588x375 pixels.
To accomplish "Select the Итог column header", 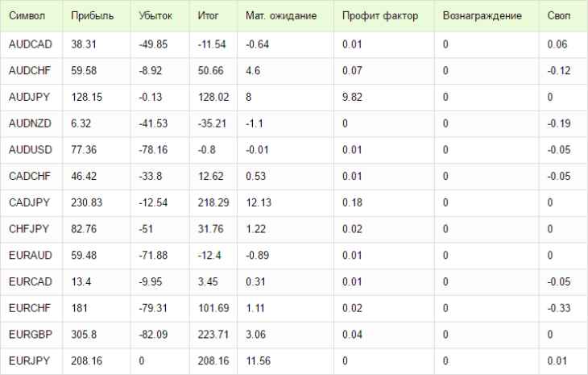I will (x=208, y=16).
